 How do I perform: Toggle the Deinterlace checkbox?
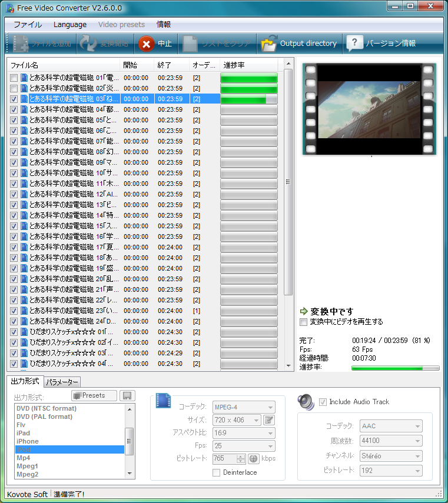(216, 472)
